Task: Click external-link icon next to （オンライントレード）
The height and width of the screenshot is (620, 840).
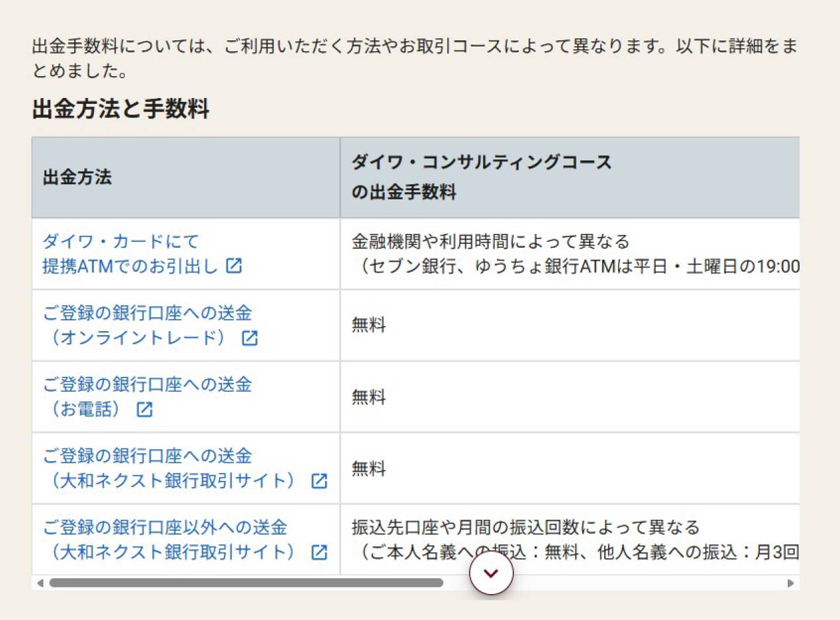Action: (x=249, y=338)
